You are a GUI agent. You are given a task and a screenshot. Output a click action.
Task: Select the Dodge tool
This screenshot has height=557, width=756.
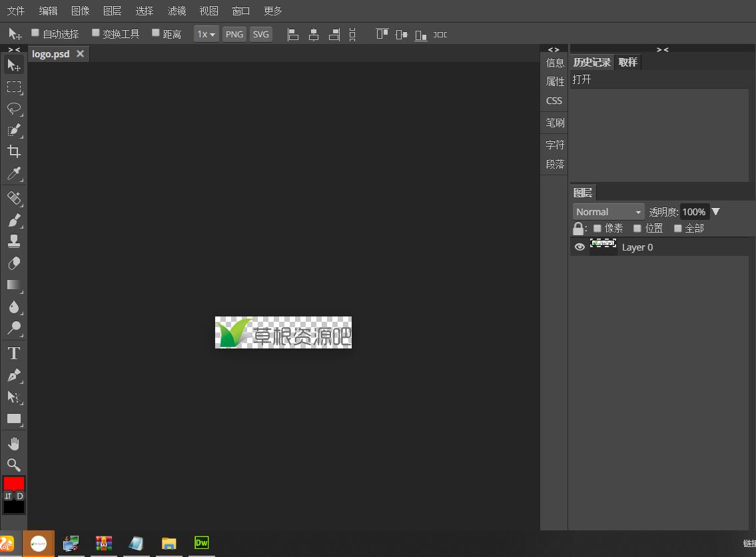click(x=14, y=328)
